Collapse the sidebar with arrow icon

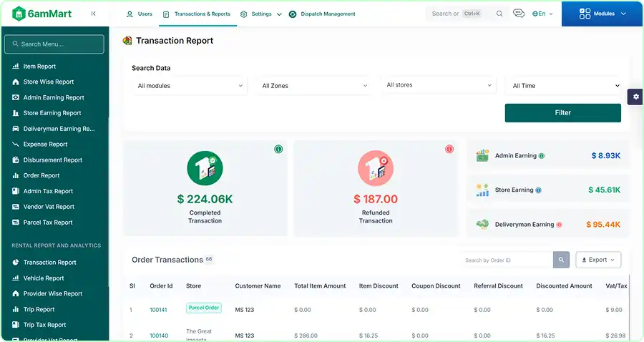pyautogui.click(x=93, y=14)
